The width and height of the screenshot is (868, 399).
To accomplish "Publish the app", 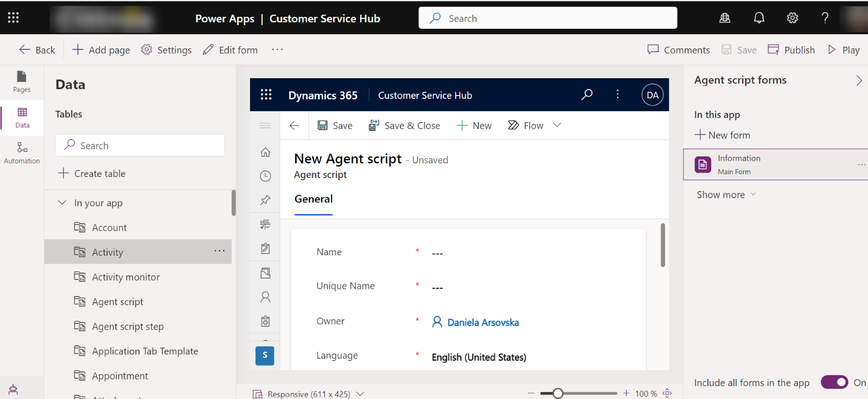I will click(791, 50).
